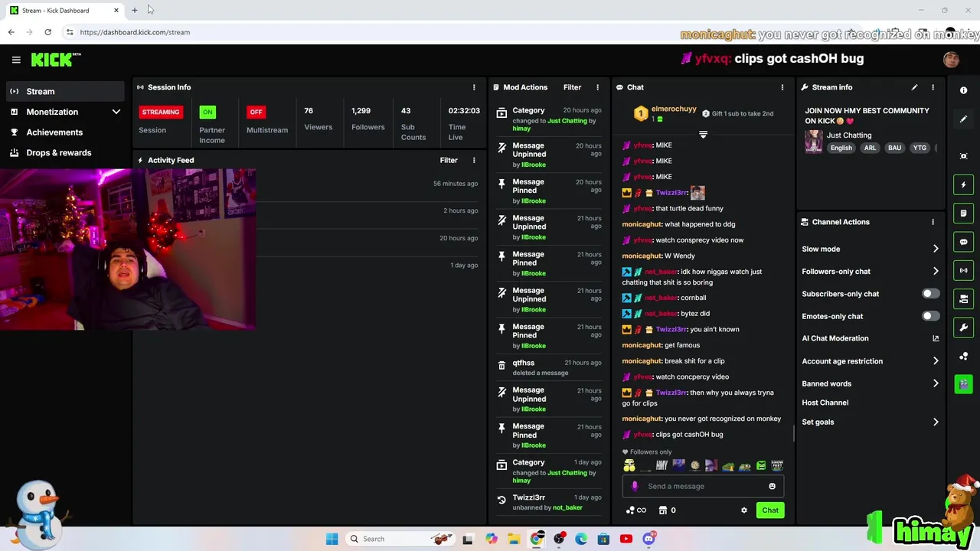Select the green angry face emote
Screen dimensions: 980x551
[761, 465]
